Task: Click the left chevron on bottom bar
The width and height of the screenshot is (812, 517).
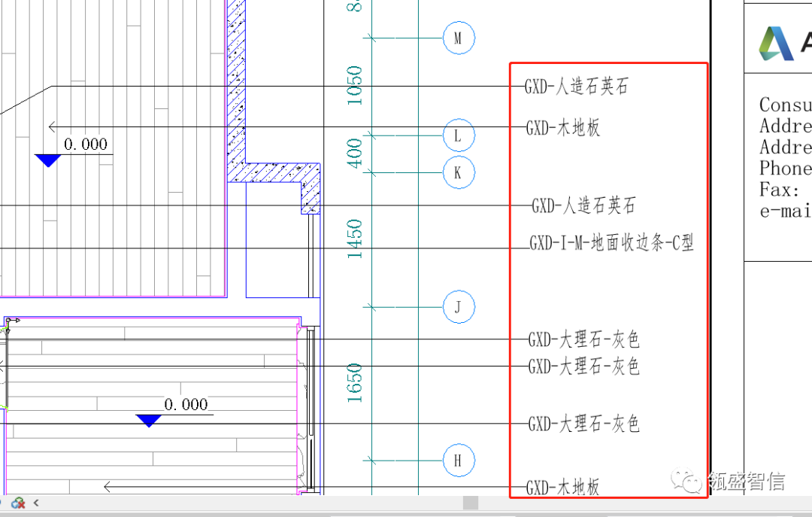Action: pos(36,503)
